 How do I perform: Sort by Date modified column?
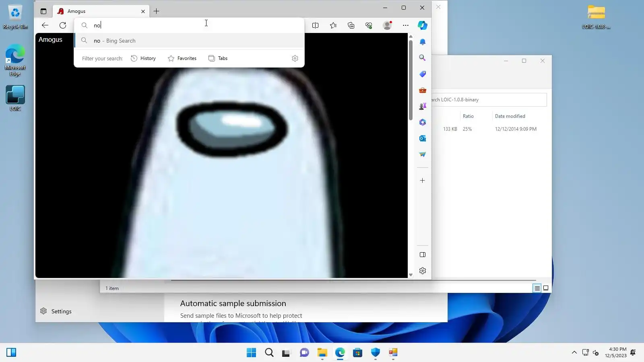510,116
